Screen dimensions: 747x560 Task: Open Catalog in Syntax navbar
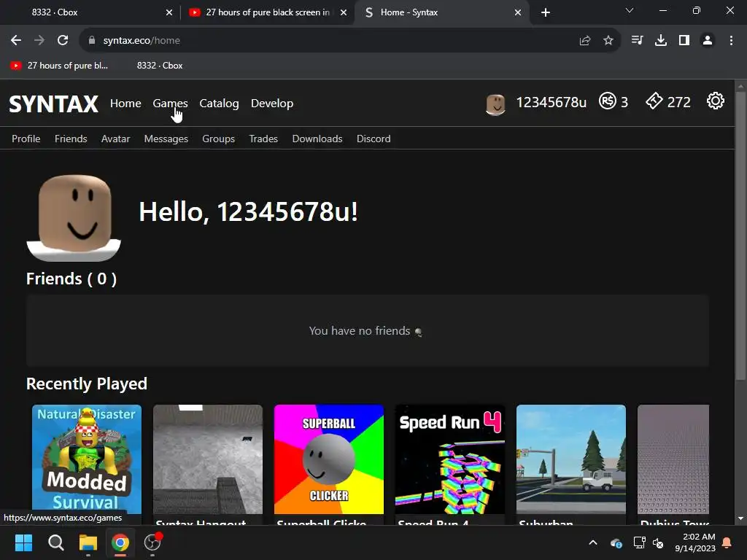point(219,104)
